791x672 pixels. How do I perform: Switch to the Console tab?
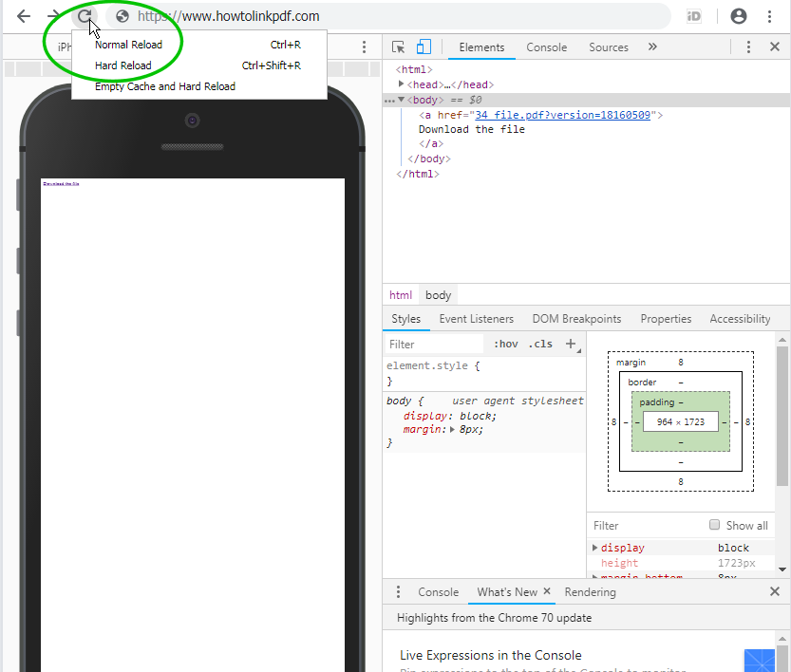click(546, 47)
